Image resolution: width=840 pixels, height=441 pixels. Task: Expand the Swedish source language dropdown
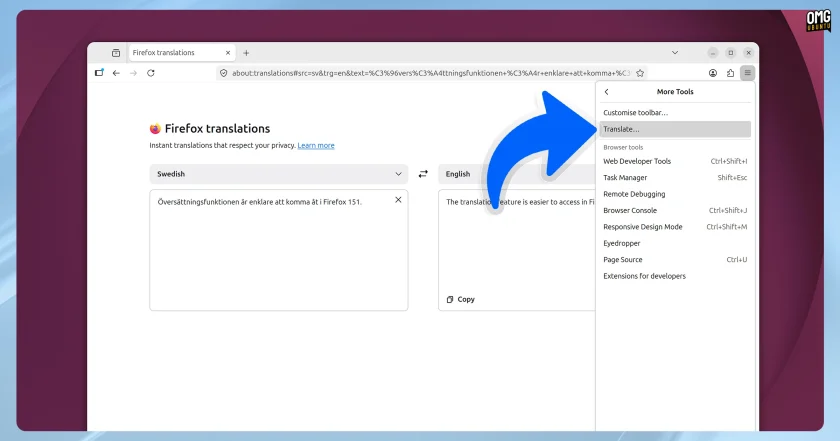click(279, 174)
